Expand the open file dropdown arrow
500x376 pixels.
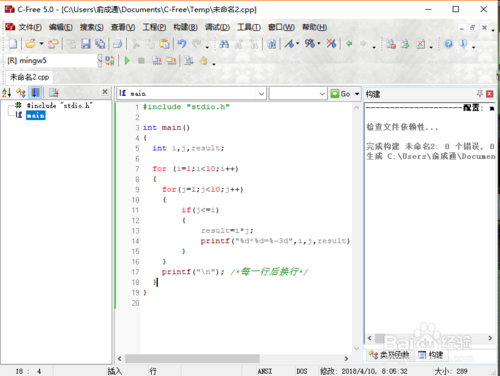point(42,44)
